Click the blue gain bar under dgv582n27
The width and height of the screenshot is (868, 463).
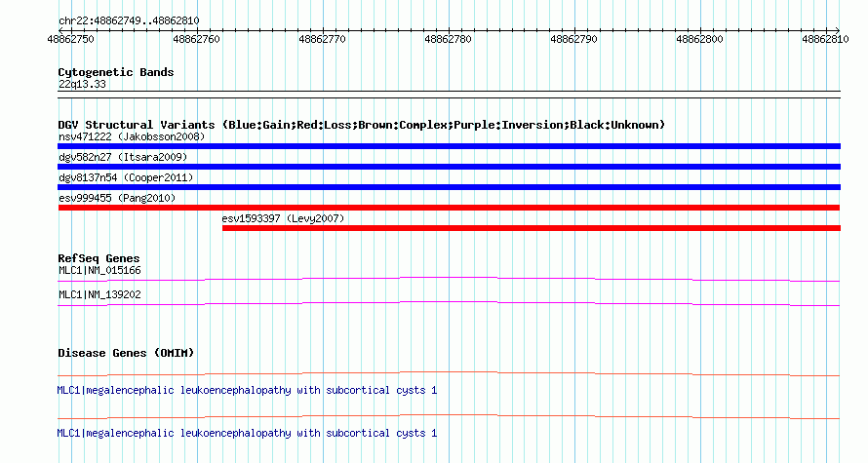tap(449, 167)
